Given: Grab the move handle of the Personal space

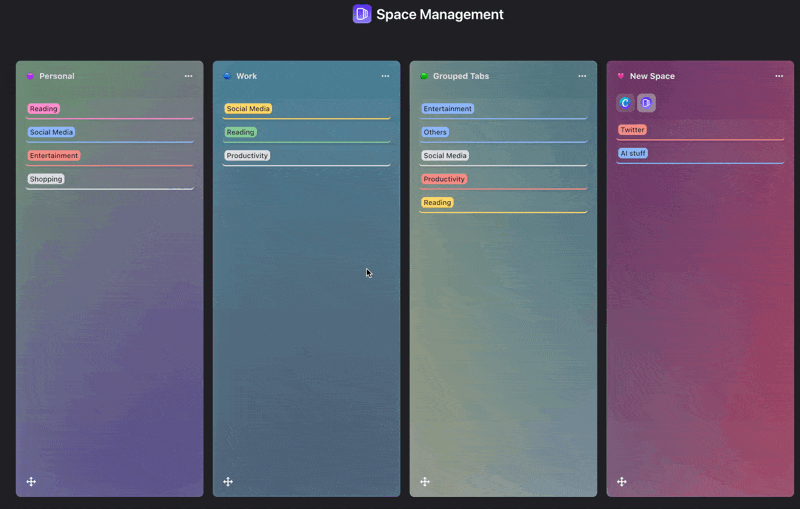Looking at the screenshot, I should 31,481.
